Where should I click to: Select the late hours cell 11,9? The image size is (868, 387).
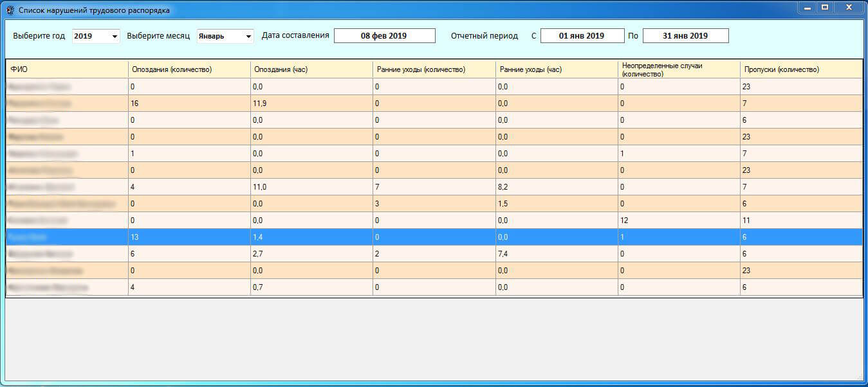pyautogui.click(x=311, y=104)
